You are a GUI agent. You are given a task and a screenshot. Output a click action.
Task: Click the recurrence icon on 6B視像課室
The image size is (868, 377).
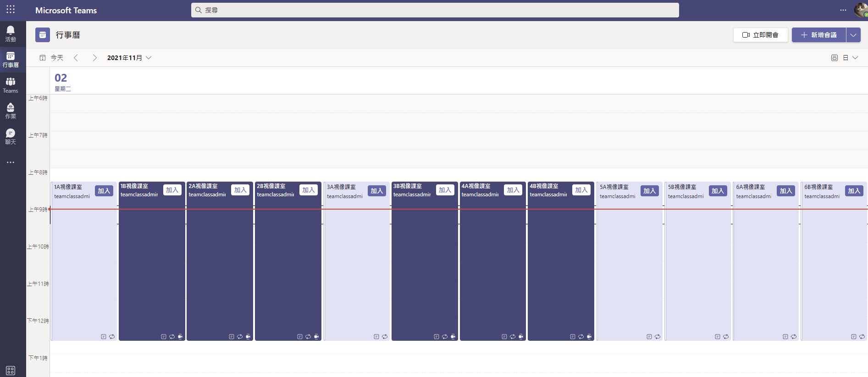[x=862, y=337]
